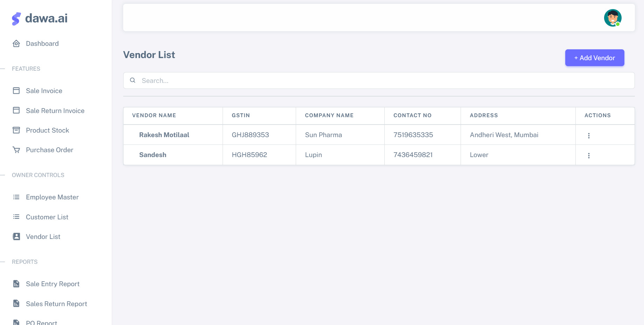
Task: Click the ACTIONS column header
Action: [x=597, y=115]
